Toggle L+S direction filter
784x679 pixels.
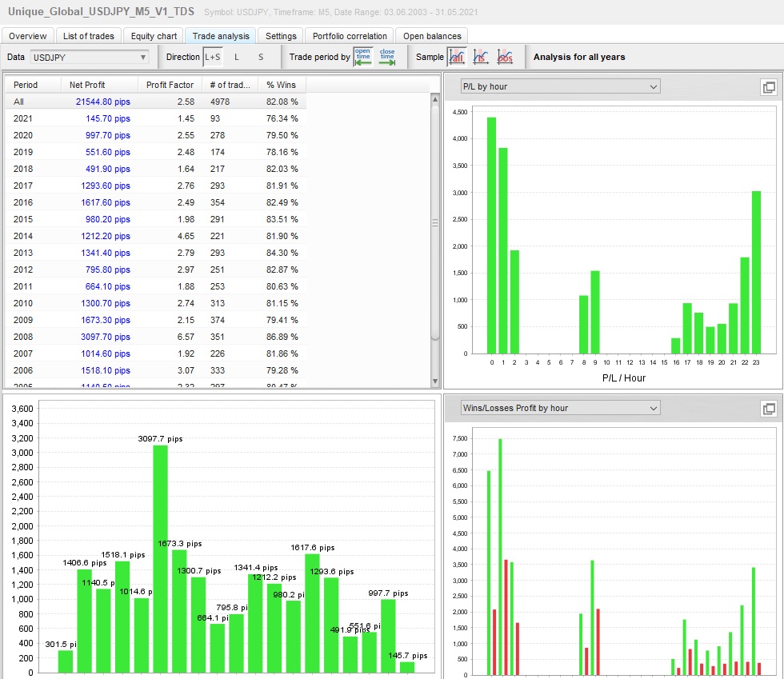pos(212,57)
